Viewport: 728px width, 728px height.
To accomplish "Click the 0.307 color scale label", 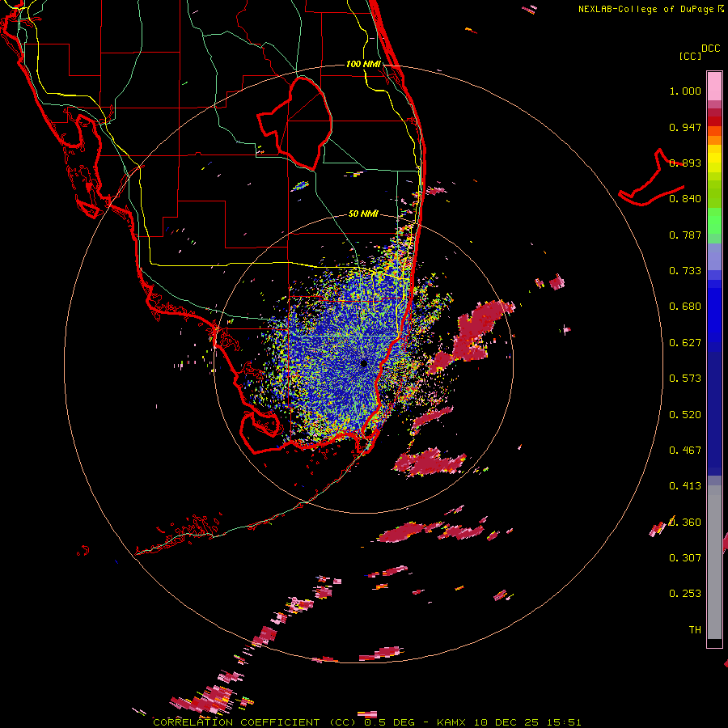I will (685, 558).
